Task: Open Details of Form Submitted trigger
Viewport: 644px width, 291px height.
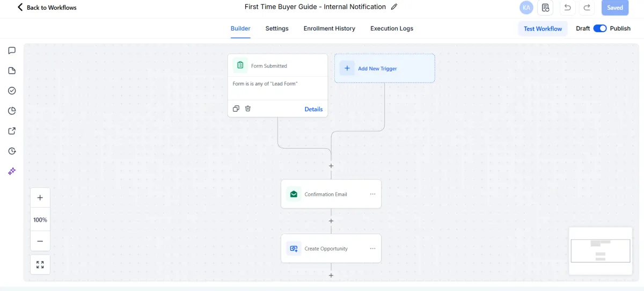Action: 313,109
